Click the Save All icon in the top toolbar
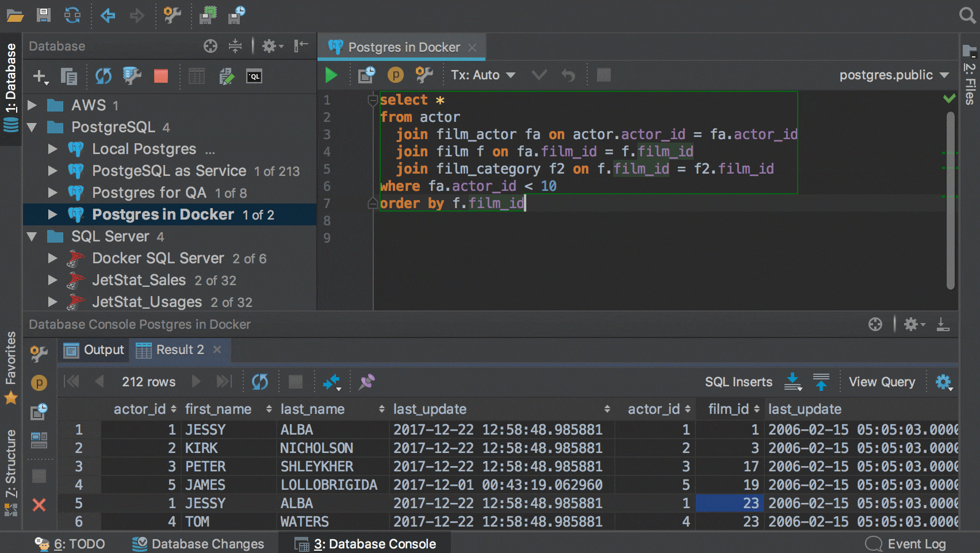The width and height of the screenshot is (980, 553). pos(44,15)
